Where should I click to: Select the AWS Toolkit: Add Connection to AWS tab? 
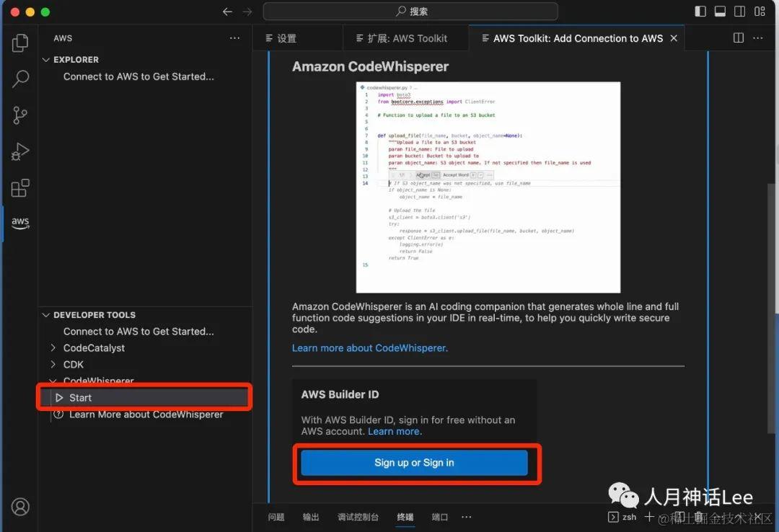[x=576, y=38]
